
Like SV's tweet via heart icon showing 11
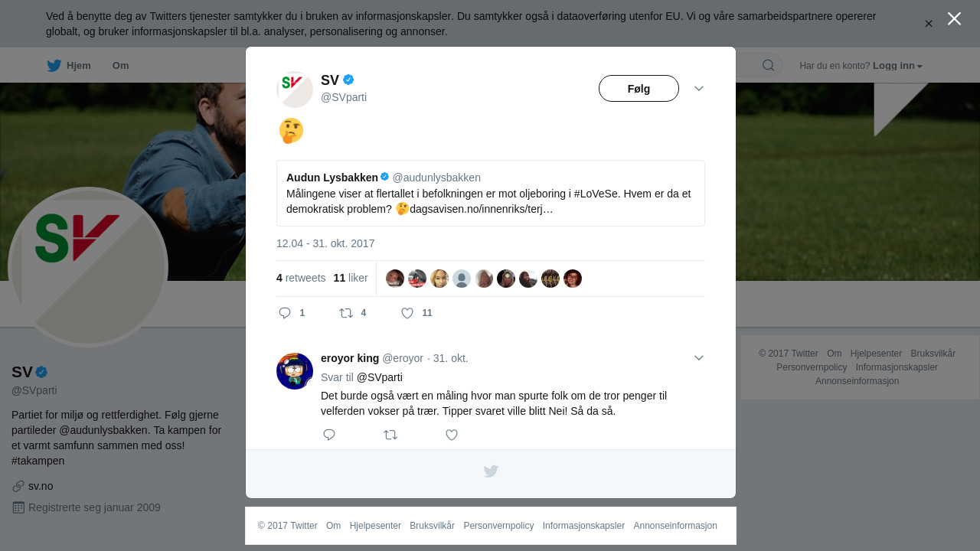coord(407,313)
